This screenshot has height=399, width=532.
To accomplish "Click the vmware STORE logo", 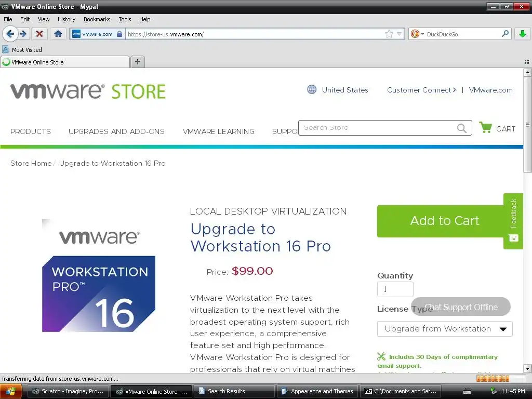I will pyautogui.click(x=88, y=91).
